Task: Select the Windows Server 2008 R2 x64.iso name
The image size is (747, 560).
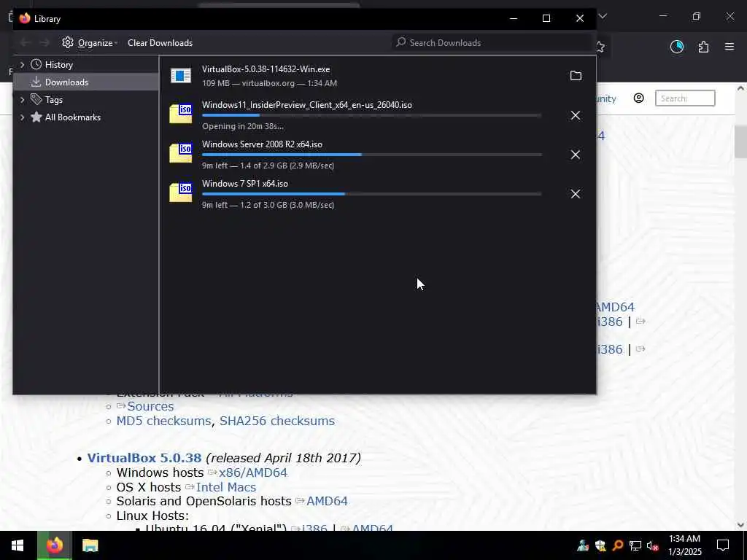Action: [x=262, y=144]
